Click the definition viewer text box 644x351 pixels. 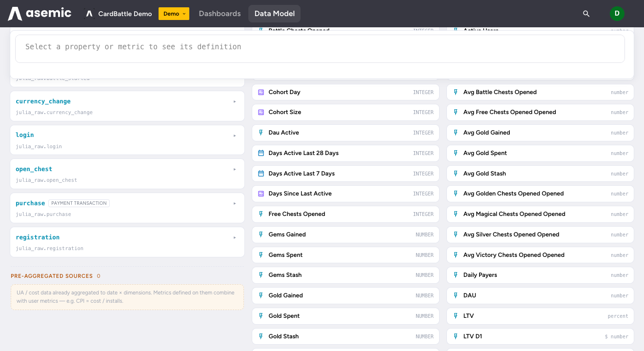pyautogui.click(x=320, y=49)
